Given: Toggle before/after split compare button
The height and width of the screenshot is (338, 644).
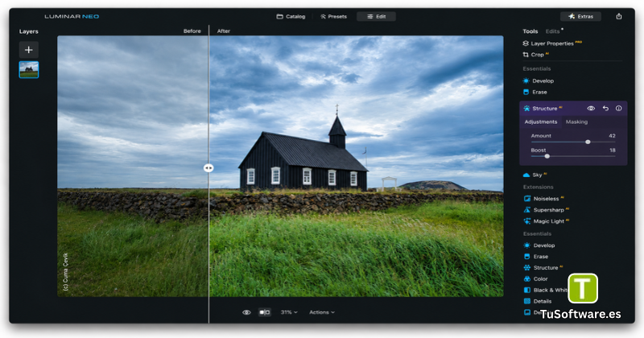Looking at the screenshot, I should point(265,312).
